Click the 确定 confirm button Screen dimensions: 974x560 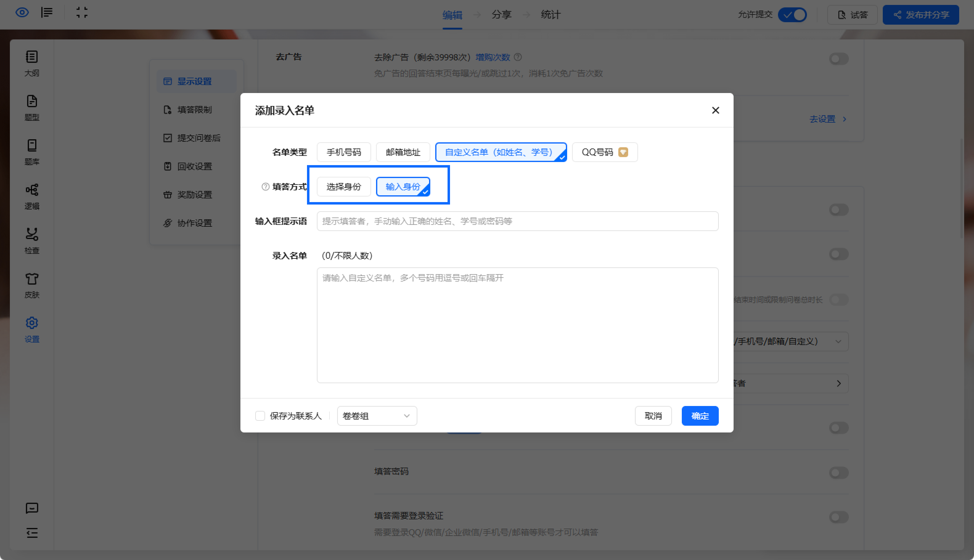coord(700,416)
